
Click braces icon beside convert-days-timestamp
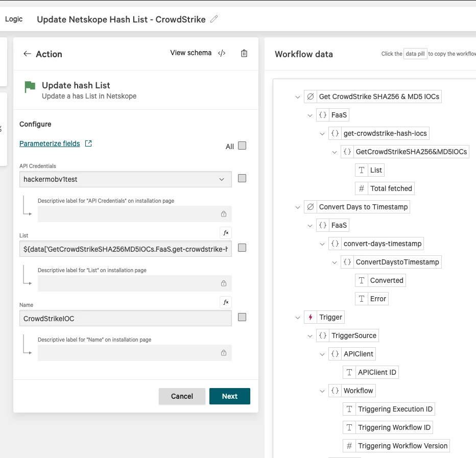coord(335,244)
